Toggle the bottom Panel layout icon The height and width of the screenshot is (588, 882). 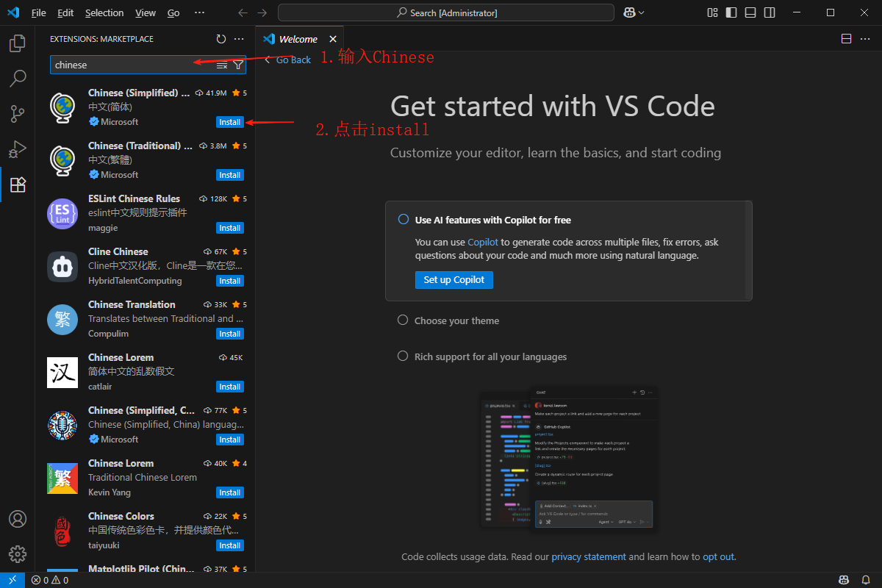(x=750, y=12)
